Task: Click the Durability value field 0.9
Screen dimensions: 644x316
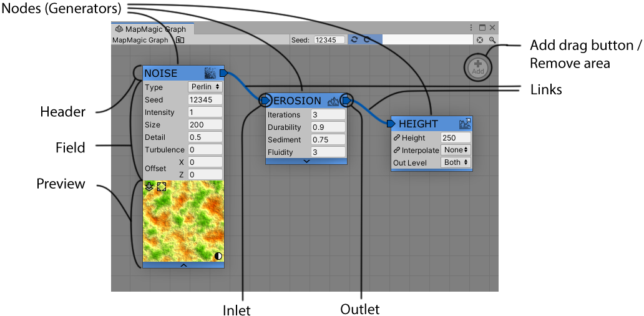Action: 328,127
